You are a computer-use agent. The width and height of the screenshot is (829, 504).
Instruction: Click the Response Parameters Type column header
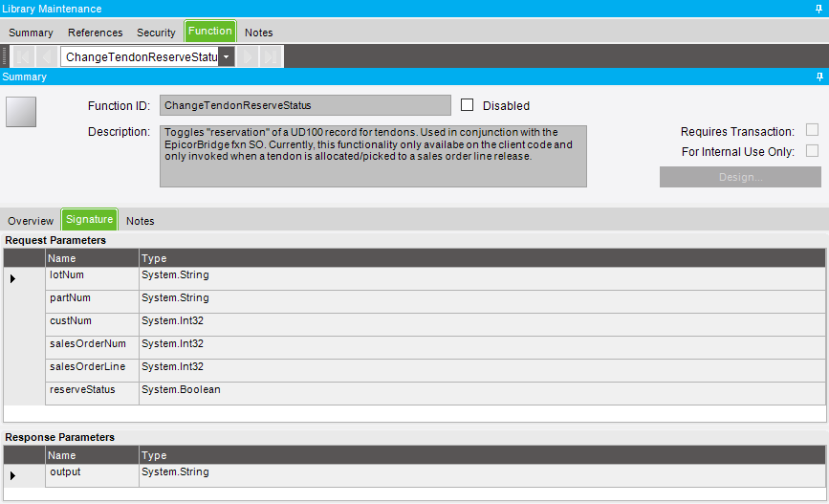(x=482, y=455)
